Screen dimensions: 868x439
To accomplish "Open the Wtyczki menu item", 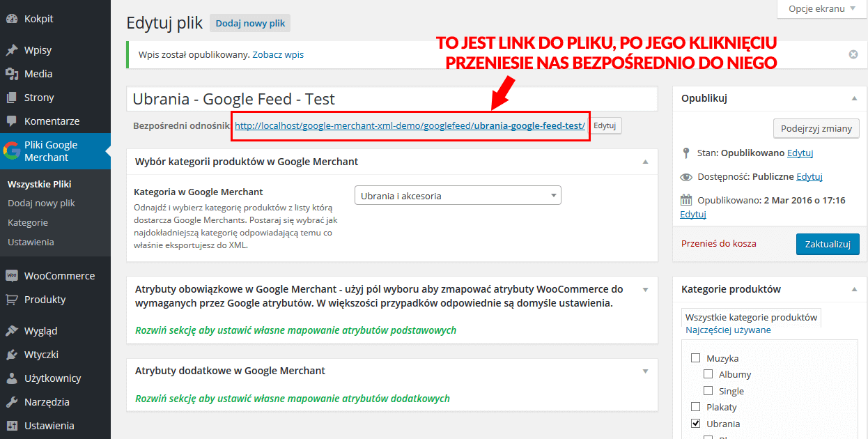I will [55, 355].
